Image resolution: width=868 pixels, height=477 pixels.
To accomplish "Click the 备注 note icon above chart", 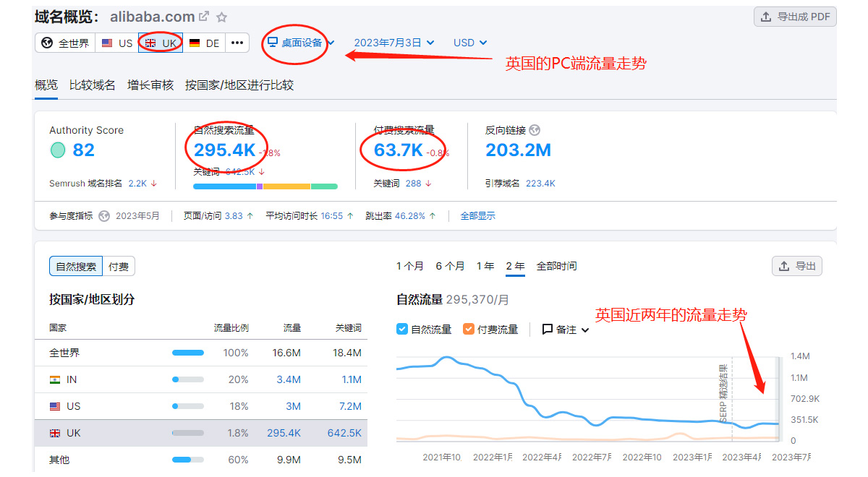I will click(x=548, y=330).
